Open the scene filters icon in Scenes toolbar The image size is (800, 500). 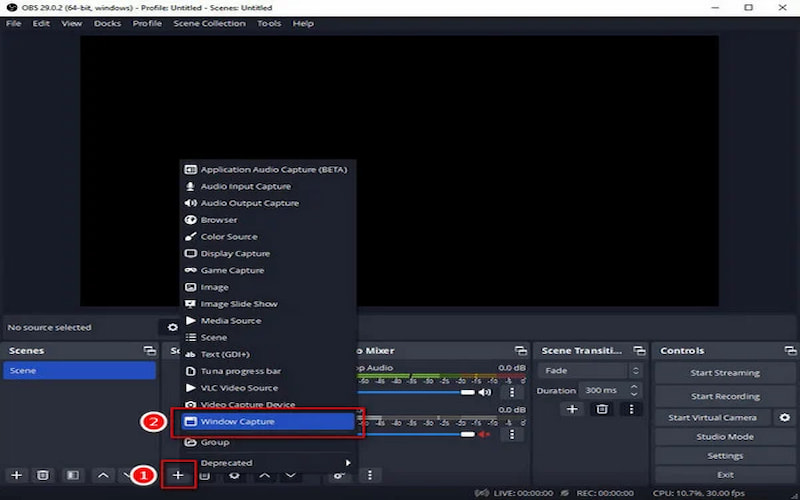point(71,475)
